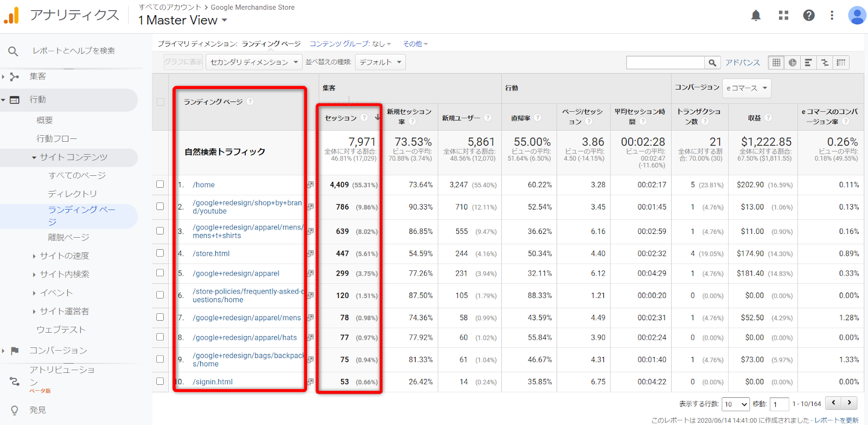Open /signin.html in new window icon

tap(310, 382)
